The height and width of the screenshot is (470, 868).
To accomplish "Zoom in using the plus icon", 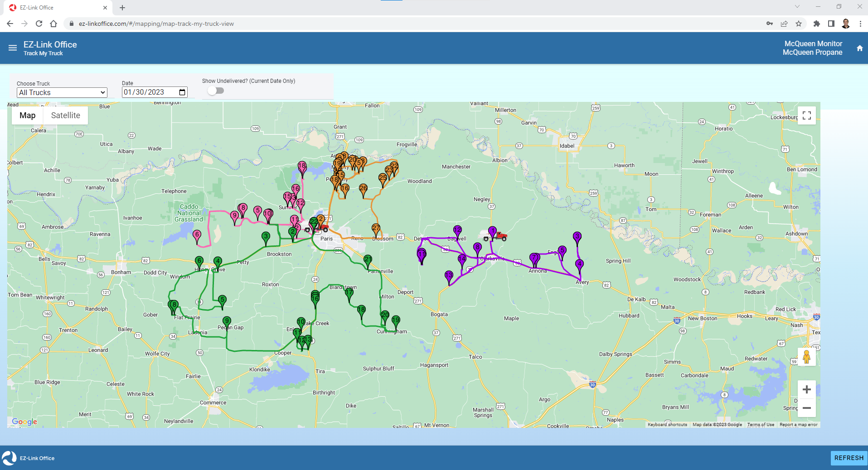I will coord(807,389).
